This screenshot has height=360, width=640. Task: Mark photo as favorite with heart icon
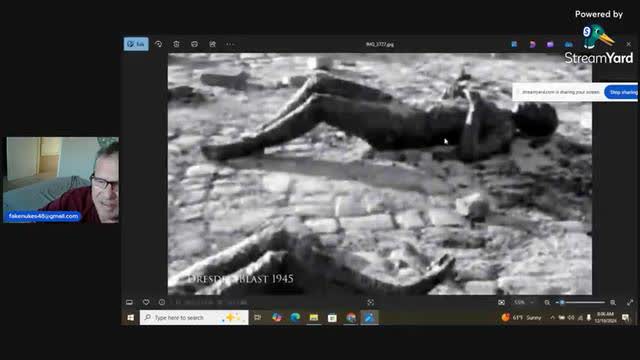click(x=146, y=302)
